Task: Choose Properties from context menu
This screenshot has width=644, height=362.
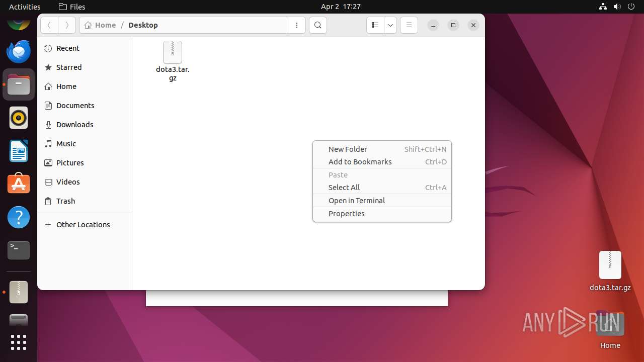Action: tap(382, 214)
